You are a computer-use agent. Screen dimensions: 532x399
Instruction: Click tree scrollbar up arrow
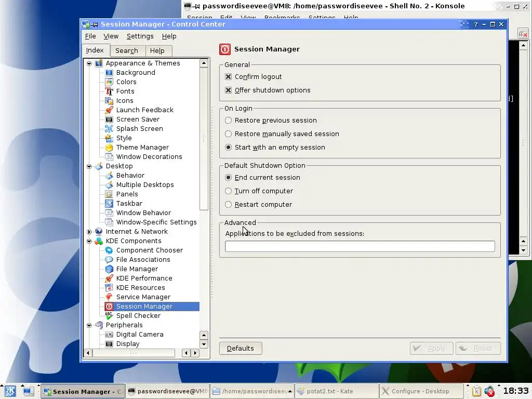pos(204,63)
